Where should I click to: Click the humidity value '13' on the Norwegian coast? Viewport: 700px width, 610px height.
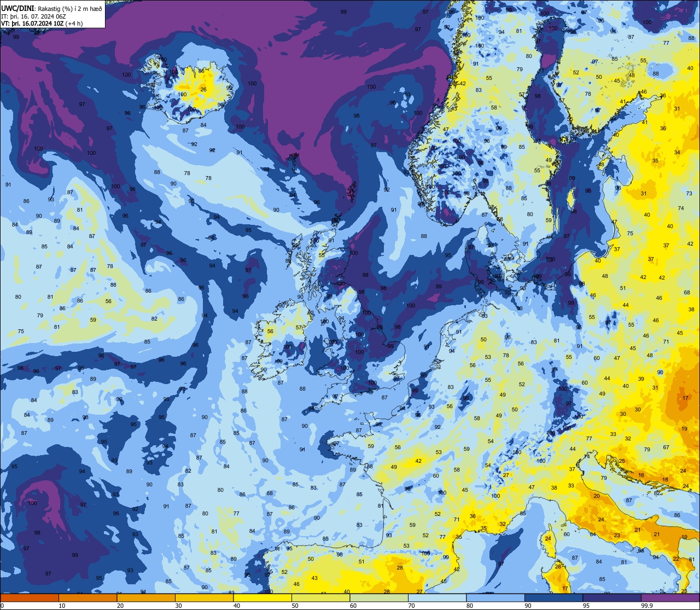point(454,109)
